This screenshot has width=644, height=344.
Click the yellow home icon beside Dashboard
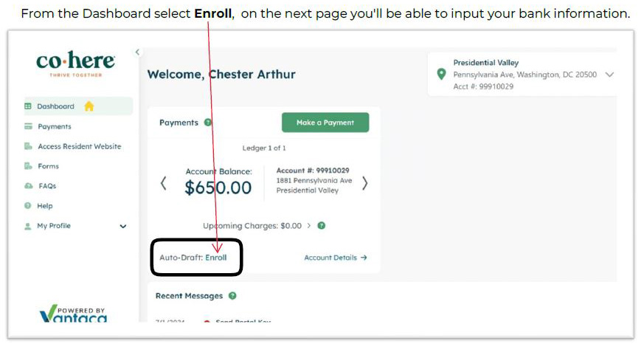point(89,106)
